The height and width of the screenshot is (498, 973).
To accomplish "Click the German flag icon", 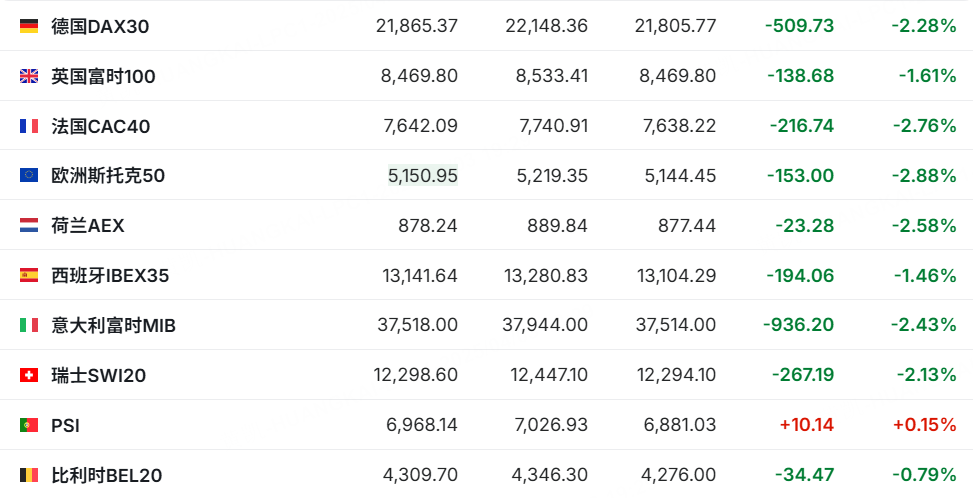I will (x=29, y=26).
